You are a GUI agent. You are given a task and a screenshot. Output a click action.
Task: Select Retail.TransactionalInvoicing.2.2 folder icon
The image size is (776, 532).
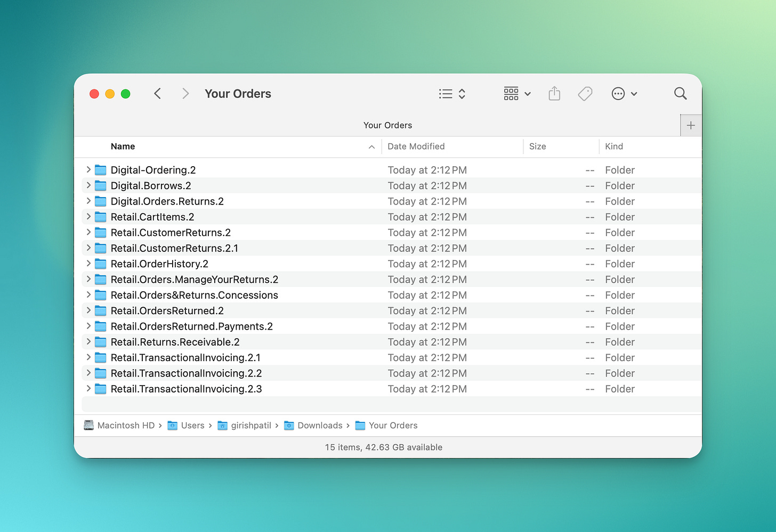tap(101, 373)
